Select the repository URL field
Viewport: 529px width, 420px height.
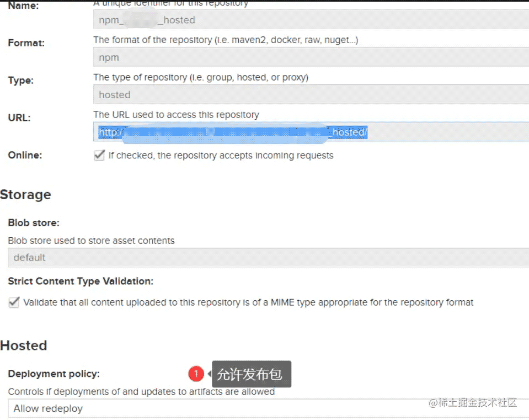(x=311, y=132)
